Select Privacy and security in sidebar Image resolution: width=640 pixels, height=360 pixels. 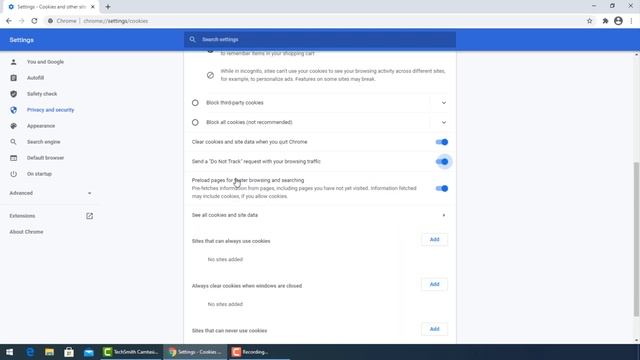51,110
